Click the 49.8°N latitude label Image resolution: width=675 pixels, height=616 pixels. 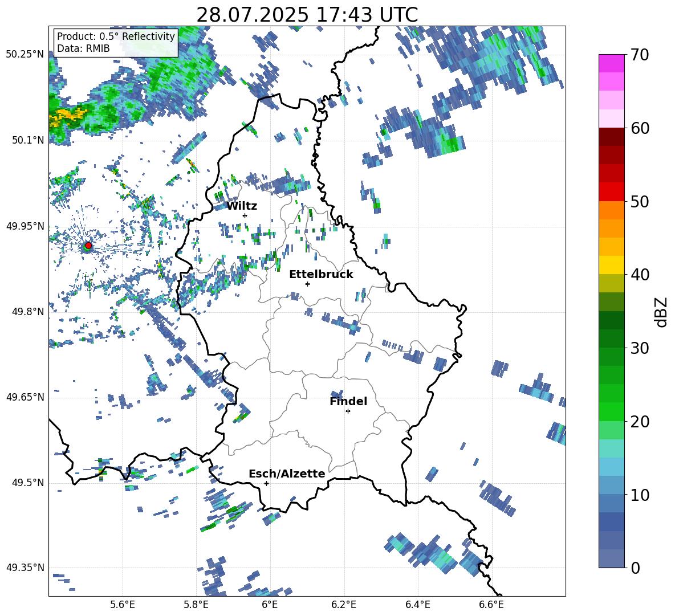(28, 312)
